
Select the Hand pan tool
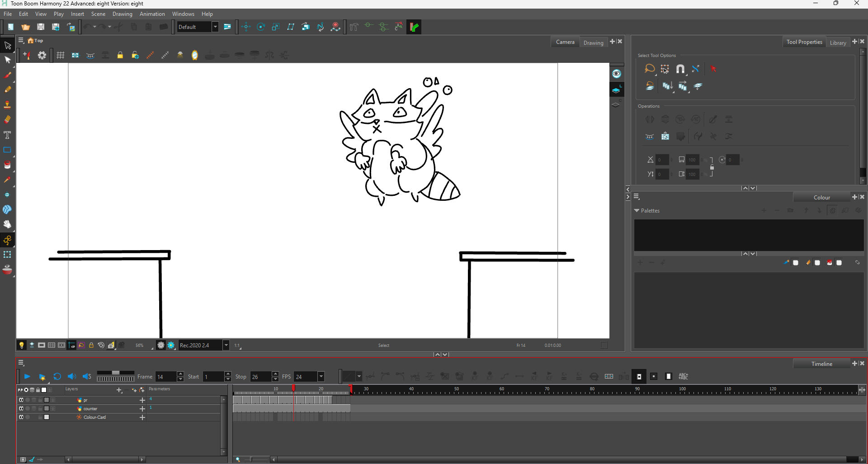point(7,224)
